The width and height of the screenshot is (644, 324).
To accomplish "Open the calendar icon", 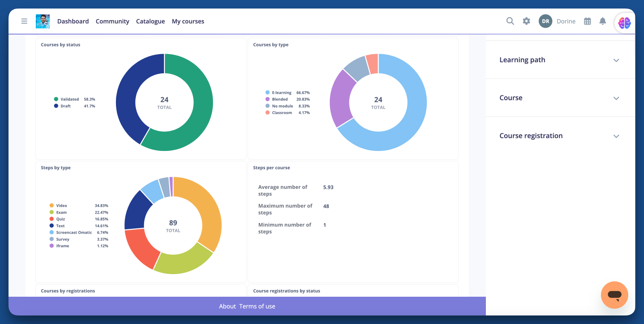I will (x=587, y=21).
